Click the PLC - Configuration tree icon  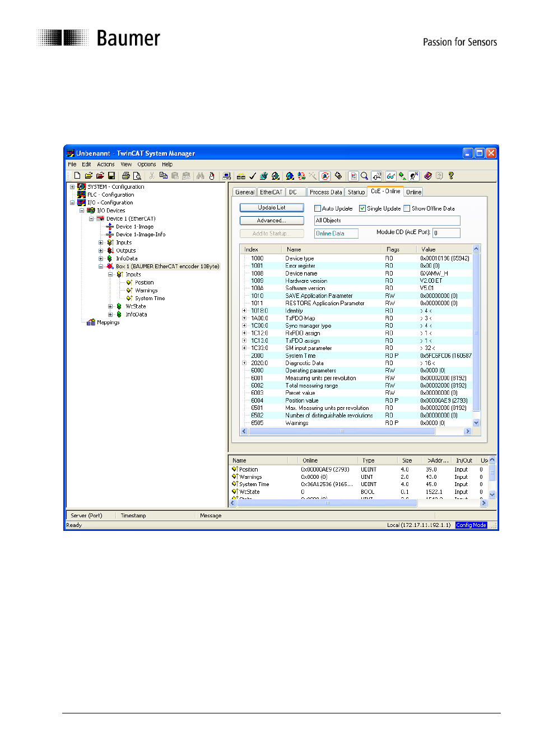click(82, 195)
